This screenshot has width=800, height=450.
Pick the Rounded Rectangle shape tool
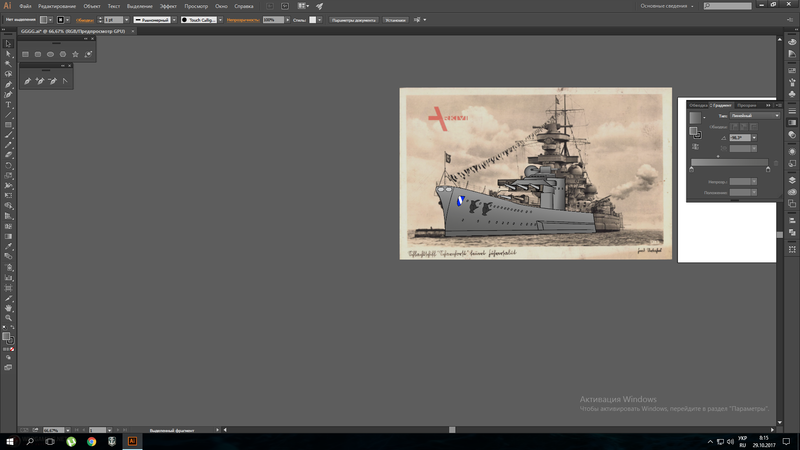click(38, 54)
